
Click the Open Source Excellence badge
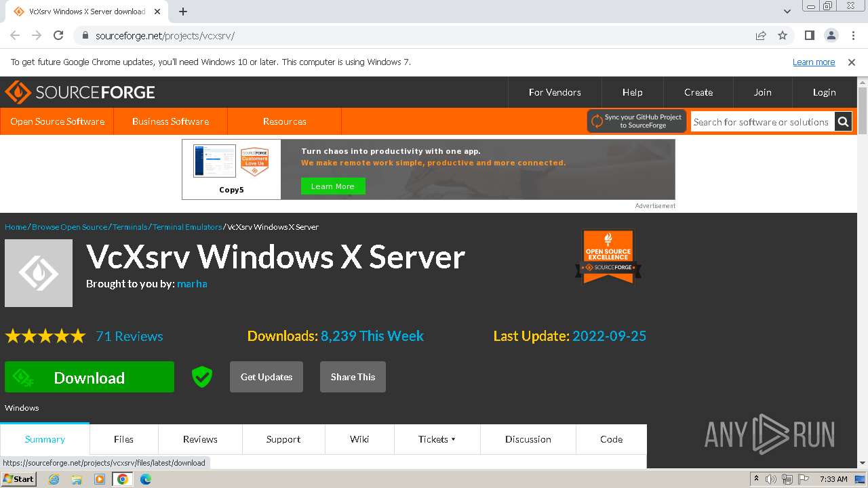tap(608, 256)
